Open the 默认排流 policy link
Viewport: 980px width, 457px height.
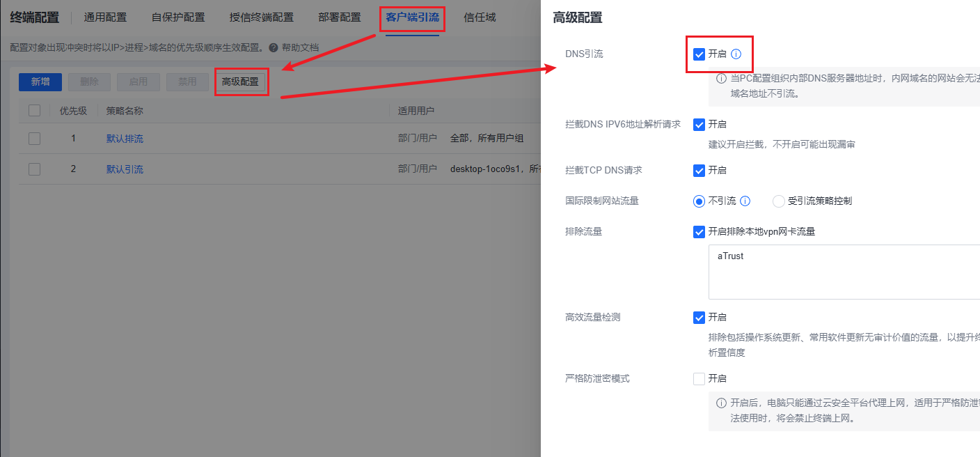click(125, 139)
